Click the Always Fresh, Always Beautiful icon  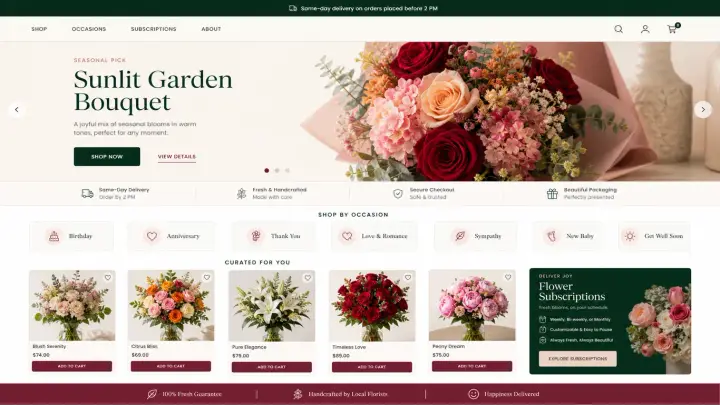click(x=542, y=340)
